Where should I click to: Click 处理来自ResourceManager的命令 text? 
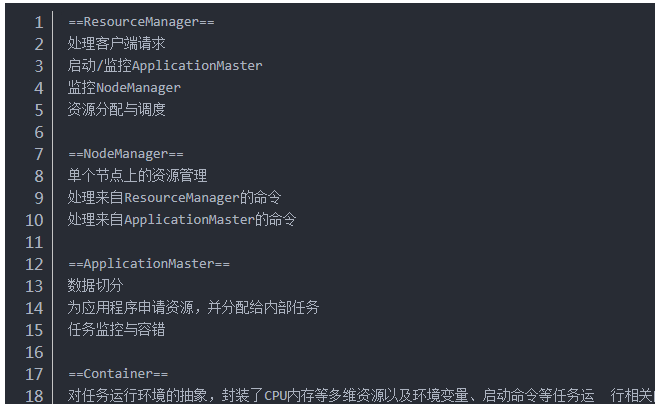coord(174,198)
